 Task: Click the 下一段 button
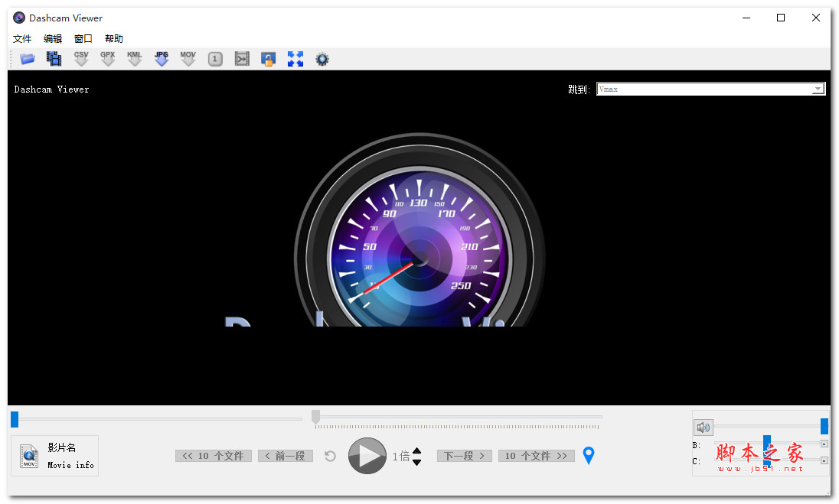464,455
